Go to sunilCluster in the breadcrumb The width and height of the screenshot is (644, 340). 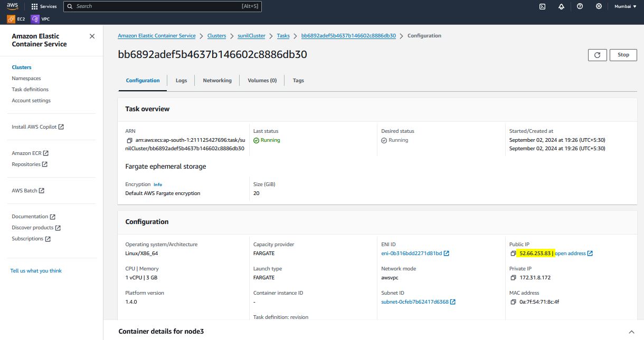point(251,36)
